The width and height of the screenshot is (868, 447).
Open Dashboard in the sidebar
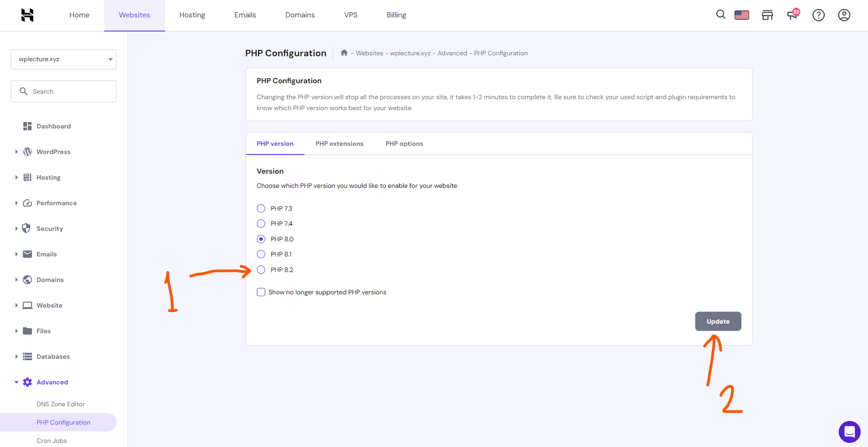coord(53,126)
